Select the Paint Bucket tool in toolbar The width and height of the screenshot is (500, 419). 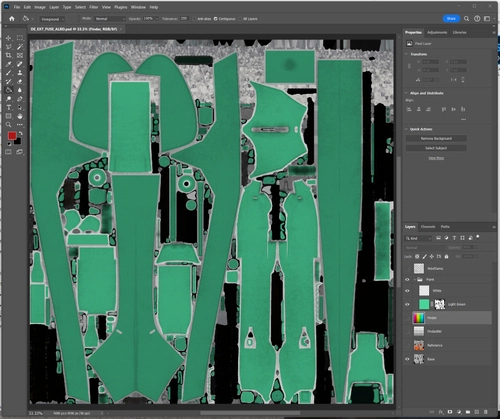[x=9, y=90]
